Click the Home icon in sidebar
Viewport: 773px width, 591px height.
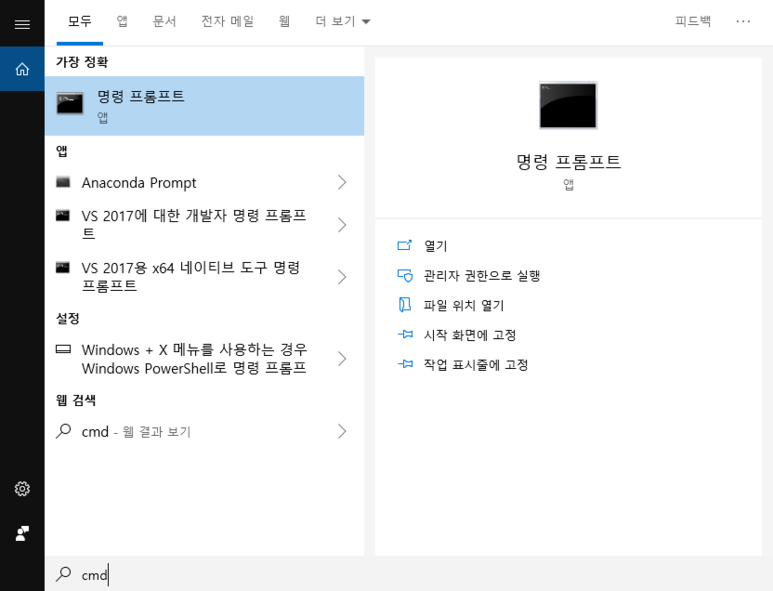click(22, 69)
